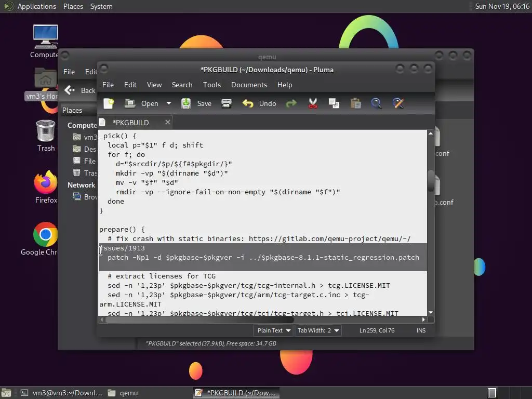
Task: Open the Pluma File menu
Action: (x=108, y=85)
